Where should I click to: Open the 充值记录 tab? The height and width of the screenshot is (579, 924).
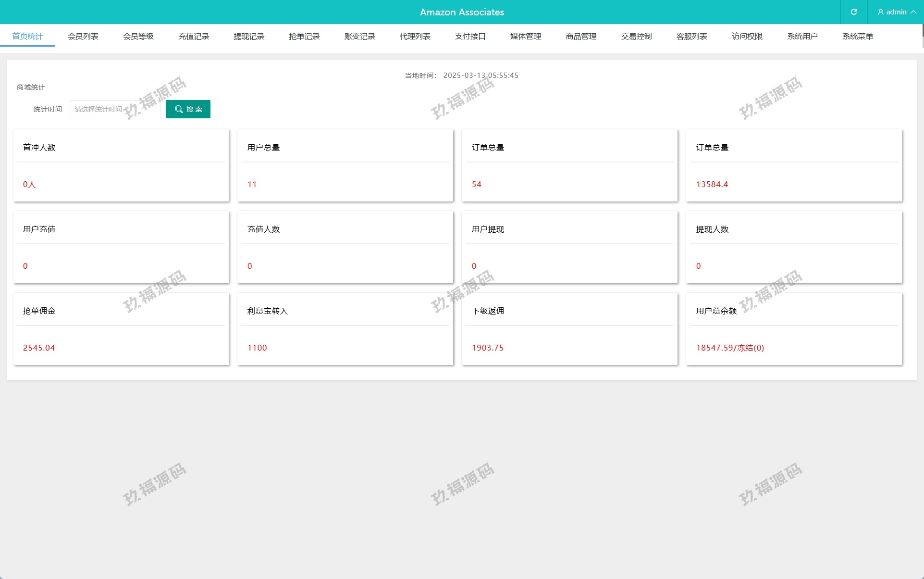194,36
